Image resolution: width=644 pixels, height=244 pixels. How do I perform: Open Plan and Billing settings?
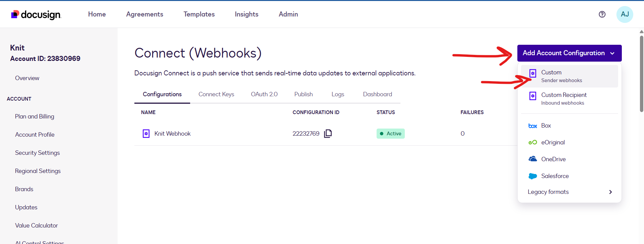click(x=35, y=116)
